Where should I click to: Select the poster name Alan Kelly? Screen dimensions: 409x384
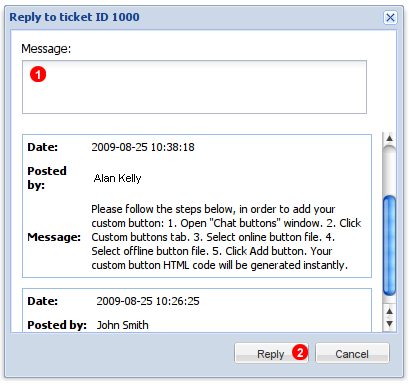point(117,178)
